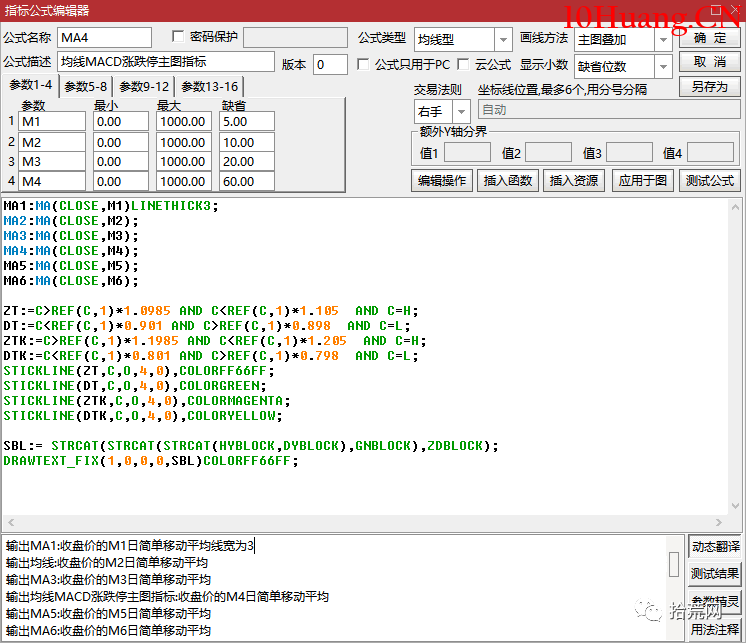
Task: Select the 参数13-16 tab
Action: pos(209,87)
